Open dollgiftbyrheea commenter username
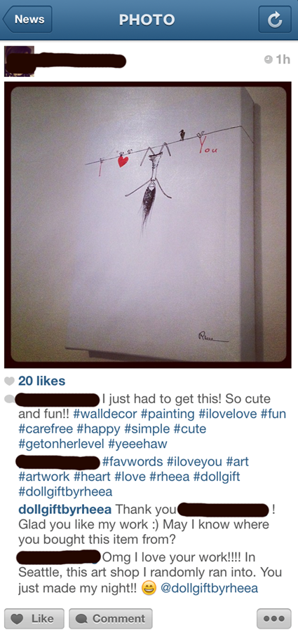 65,510
